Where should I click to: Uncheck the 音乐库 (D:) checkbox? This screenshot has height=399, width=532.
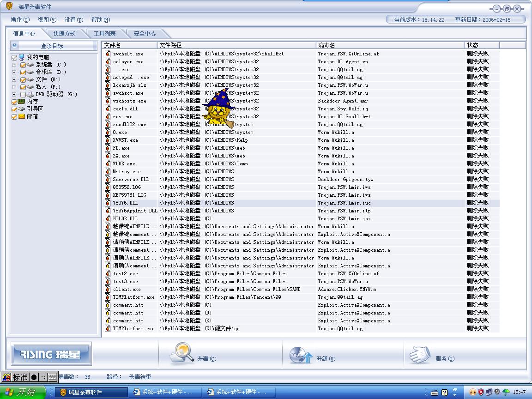23,72
